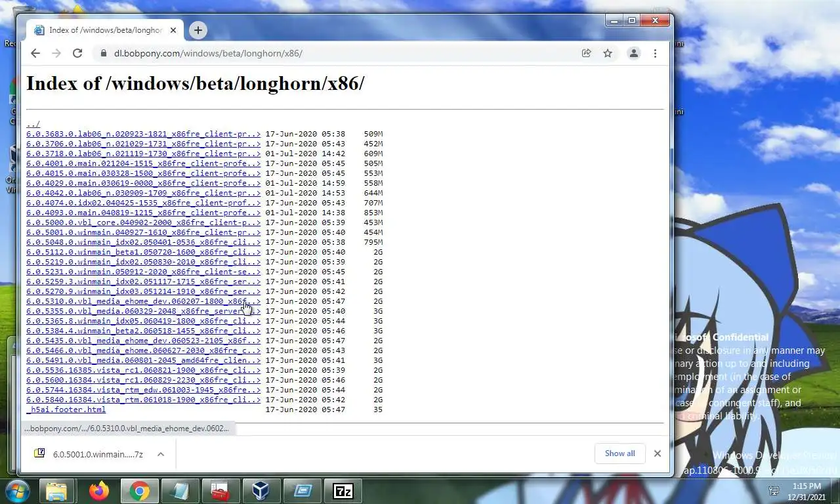The image size is (840, 504).
Task: Open the 6.0.5310.0.vbl_media_ehome_dev.060207-1800 link
Action: tap(143, 301)
